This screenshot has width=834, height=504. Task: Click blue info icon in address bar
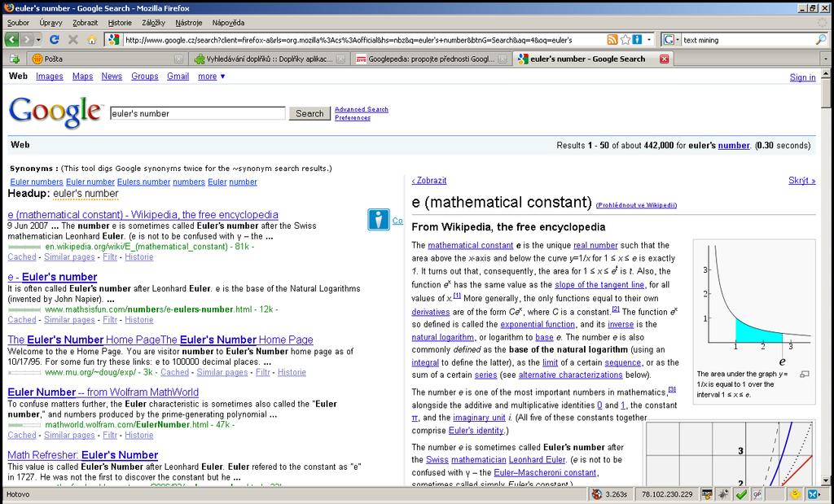637,40
